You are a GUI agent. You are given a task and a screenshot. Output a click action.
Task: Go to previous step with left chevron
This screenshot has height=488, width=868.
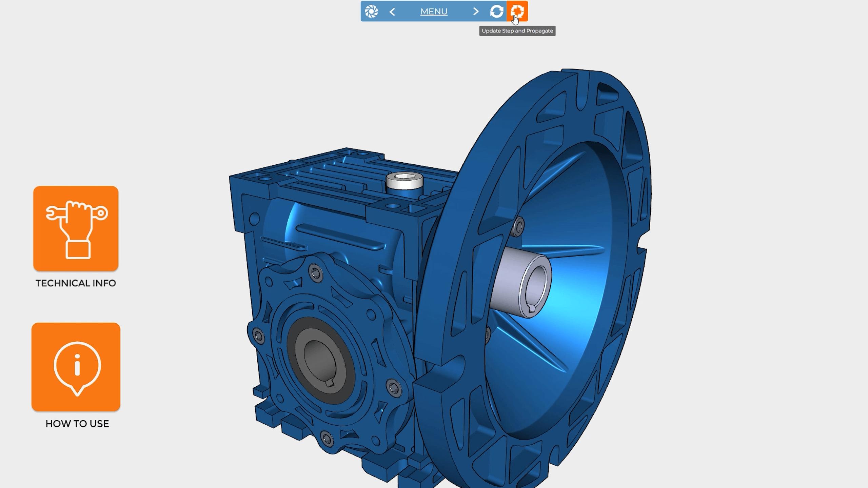[x=392, y=12]
